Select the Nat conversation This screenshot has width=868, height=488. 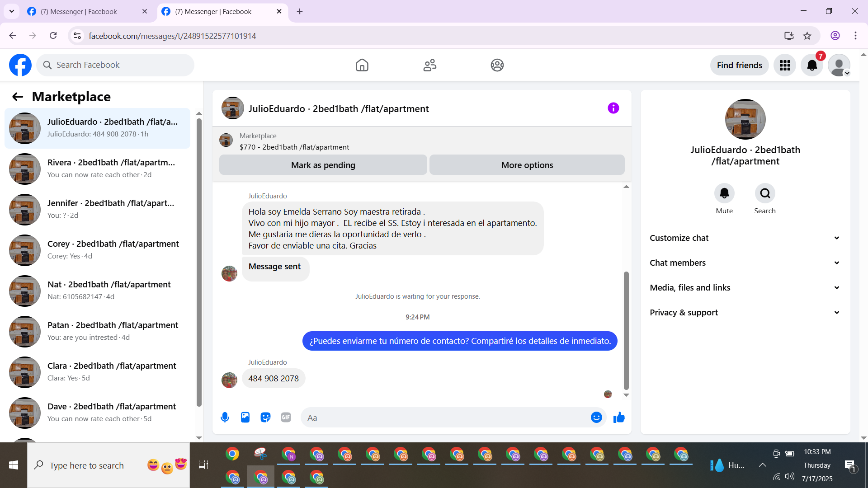coord(97,291)
